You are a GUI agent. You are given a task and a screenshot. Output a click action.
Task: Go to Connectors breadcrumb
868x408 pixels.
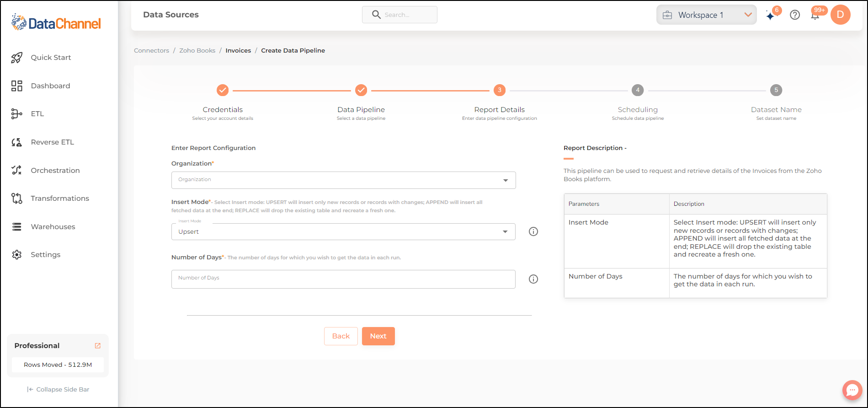(151, 50)
